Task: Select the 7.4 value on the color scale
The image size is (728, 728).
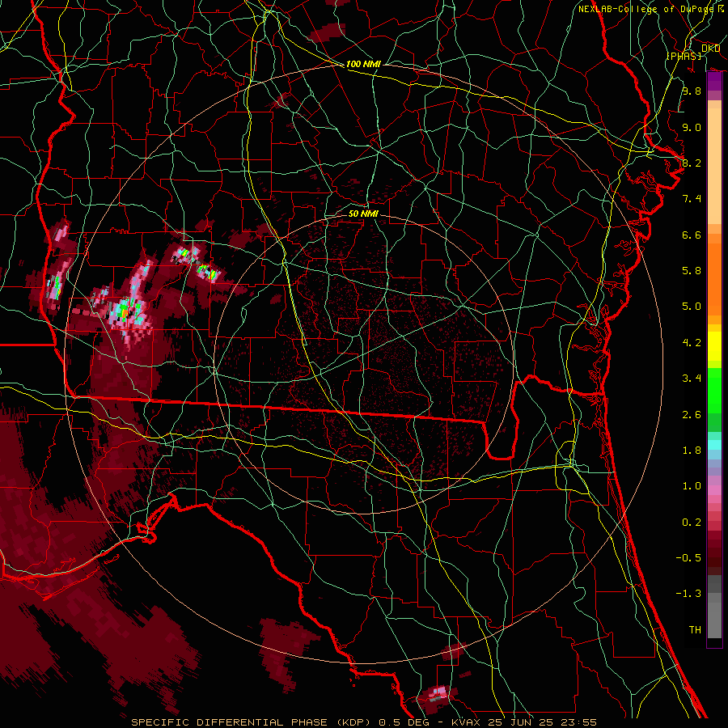Action: point(692,199)
